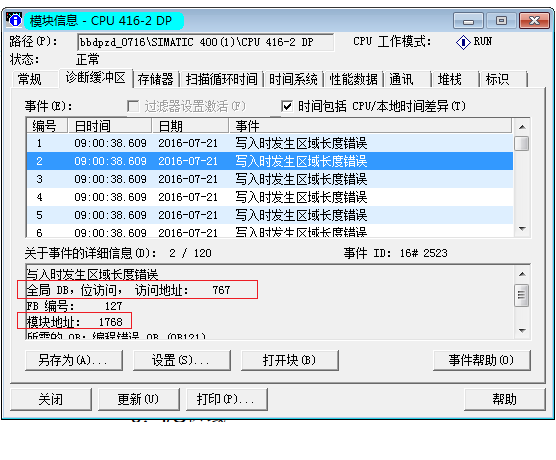Click the 路径 input field
This screenshot has height=460, width=556.
(205, 43)
